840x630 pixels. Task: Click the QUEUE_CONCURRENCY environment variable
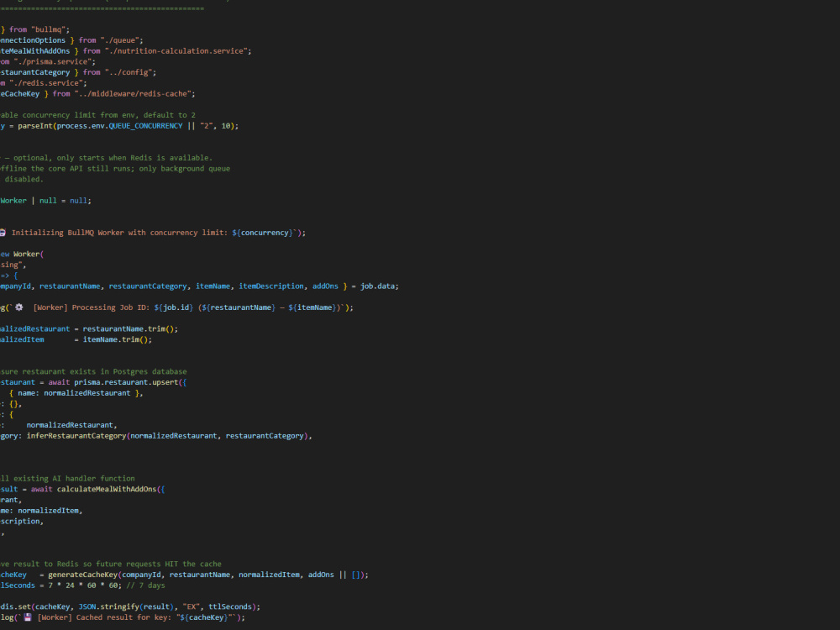145,126
